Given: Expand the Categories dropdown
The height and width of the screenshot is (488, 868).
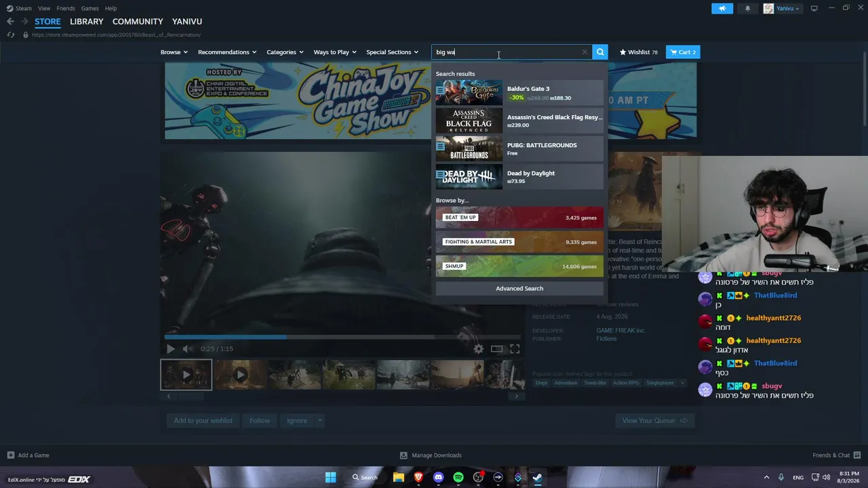Looking at the screenshot, I should point(285,52).
